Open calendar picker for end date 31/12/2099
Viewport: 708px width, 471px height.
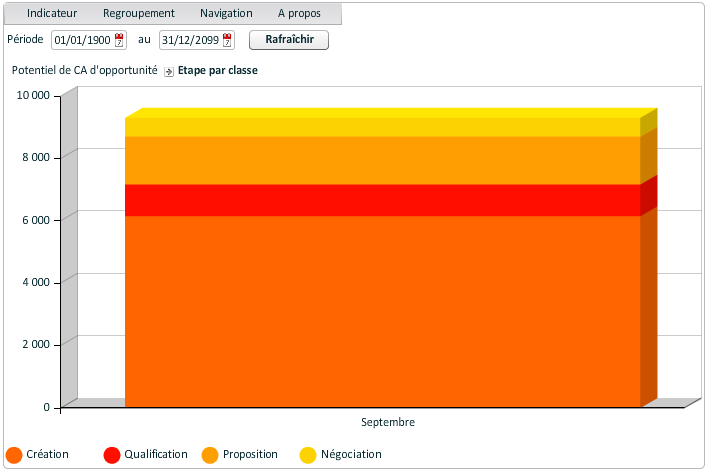(x=227, y=40)
